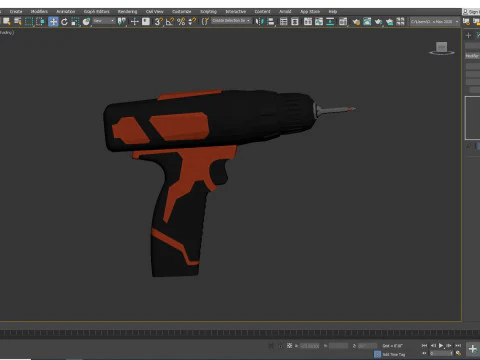Activate the Select and Rotate tool
Screen dimensions: 480x360
[x=64, y=22]
